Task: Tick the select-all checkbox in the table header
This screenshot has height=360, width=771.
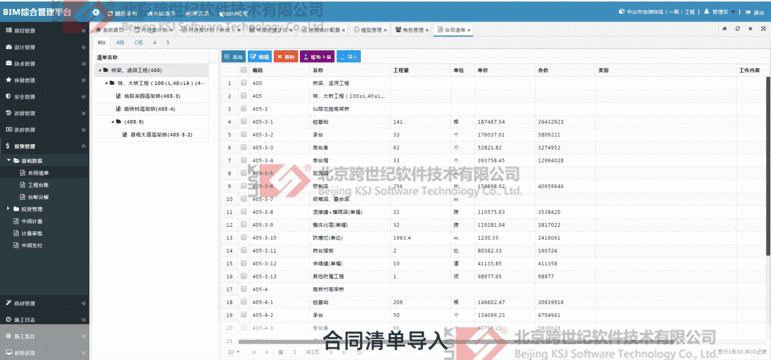Action: (243, 70)
